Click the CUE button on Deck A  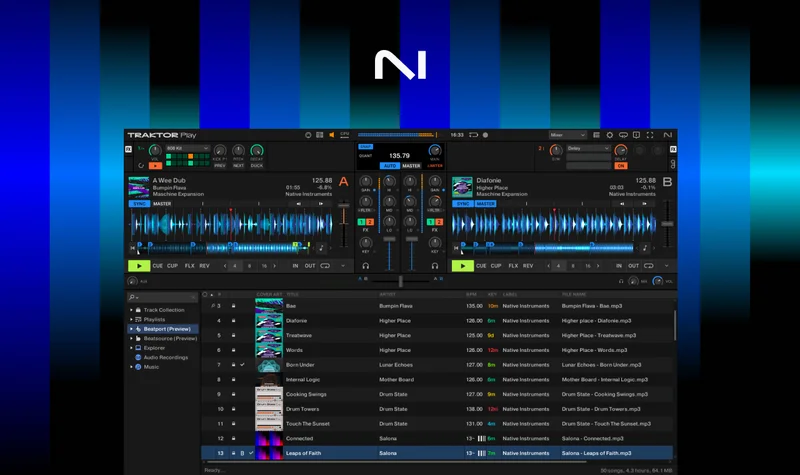coord(158,266)
